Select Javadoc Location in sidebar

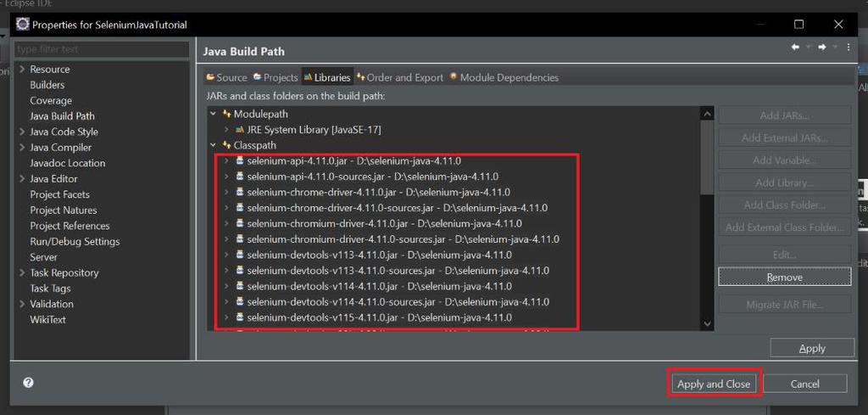68,163
